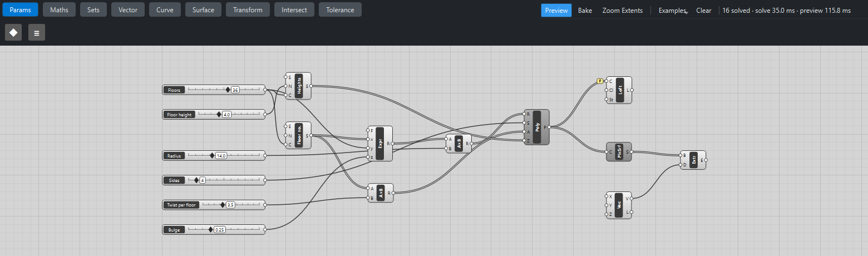Click the F input port of Expr node
This screenshot has width=868, height=256.
tap(368, 130)
